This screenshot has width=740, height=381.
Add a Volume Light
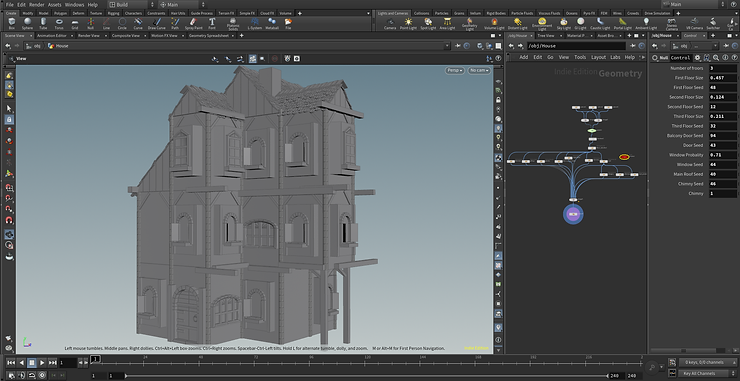[x=494, y=24]
